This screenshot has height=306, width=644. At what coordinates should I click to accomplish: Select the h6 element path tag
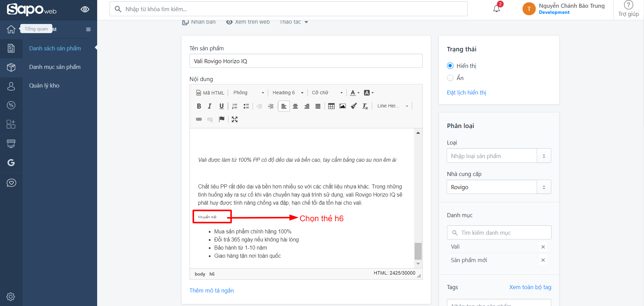click(x=212, y=274)
